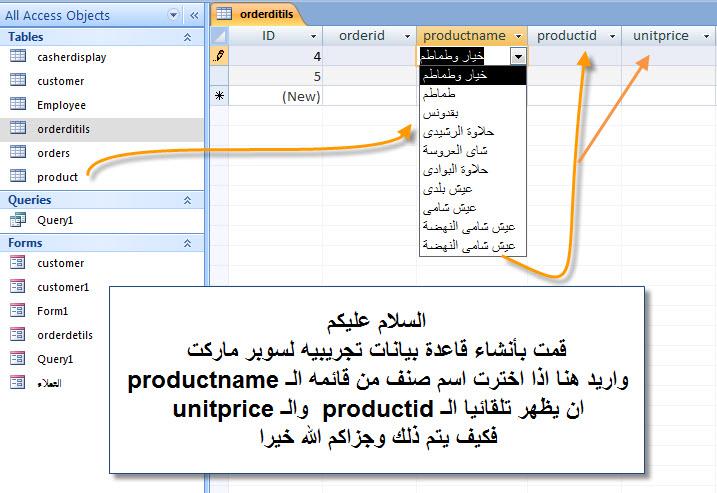Click the new record row selector asterisk
This screenshot has height=493, width=717.
[219, 96]
